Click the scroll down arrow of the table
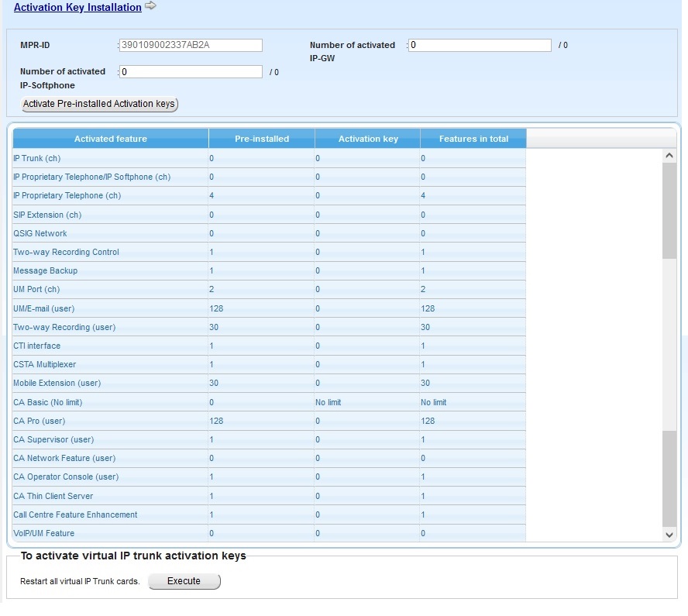This screenshot has height=616, width=688. click(x=669, y=535)
